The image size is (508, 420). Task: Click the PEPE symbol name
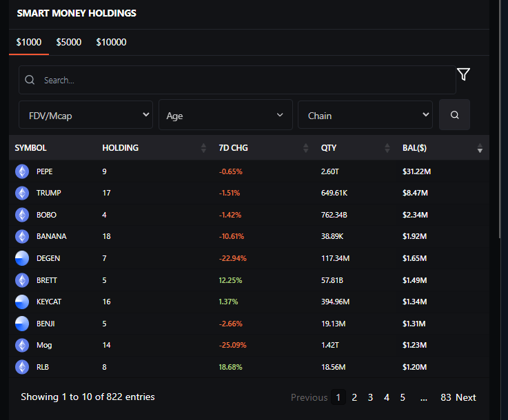(44, 171)
